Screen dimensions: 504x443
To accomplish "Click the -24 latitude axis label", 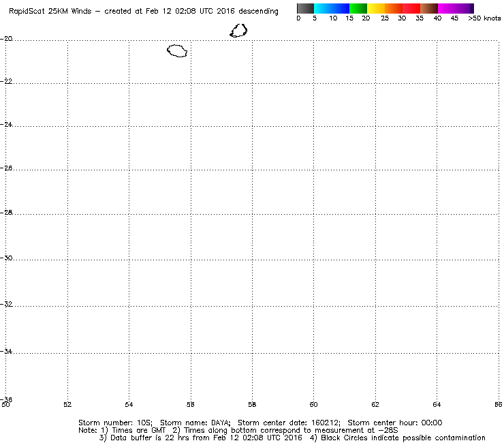I will coord(6,125).
